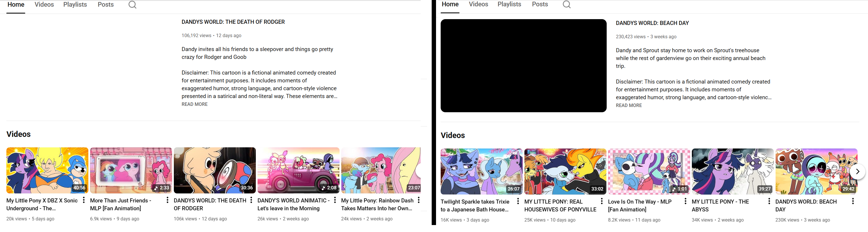This screenshot has height=232, width=868.
Task: Open options menu for My Little Pony X DBZ X Sonic video
Action: [x=83, y=200]
